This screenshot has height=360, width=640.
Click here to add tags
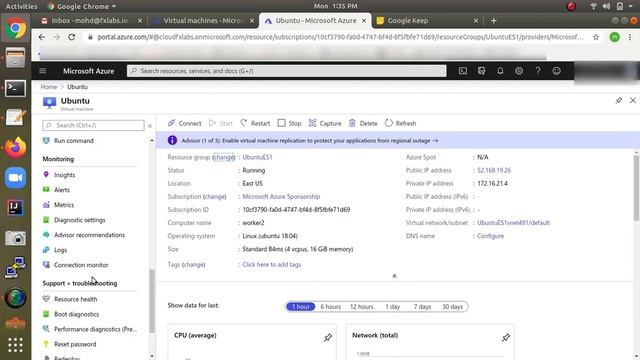(x=271, y=264)
